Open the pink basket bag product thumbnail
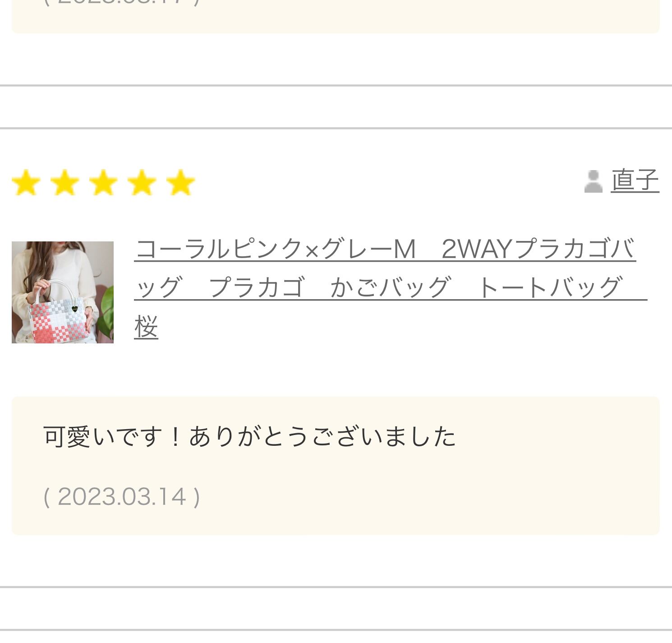This screenshot has width=672, height=643. pos(63,292)
